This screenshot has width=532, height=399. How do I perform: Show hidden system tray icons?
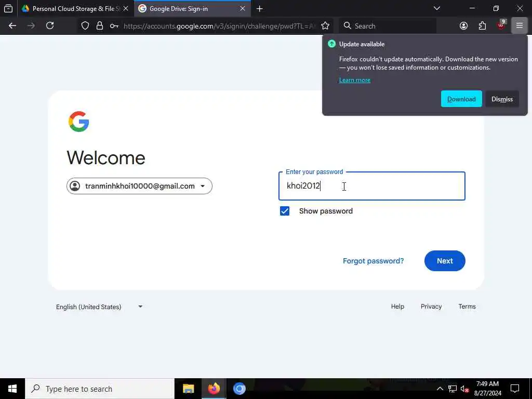click(440, 389)
